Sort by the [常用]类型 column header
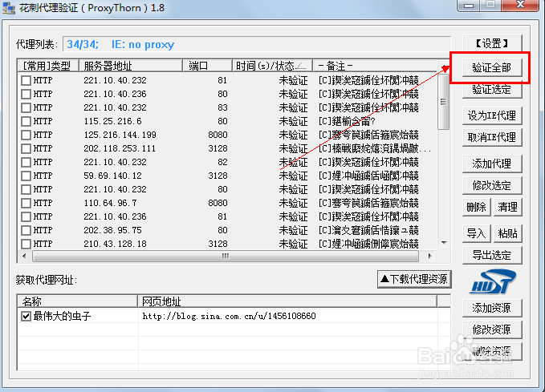Image resolution: width=545 pixels, height=392 pixels. (48, 66)
